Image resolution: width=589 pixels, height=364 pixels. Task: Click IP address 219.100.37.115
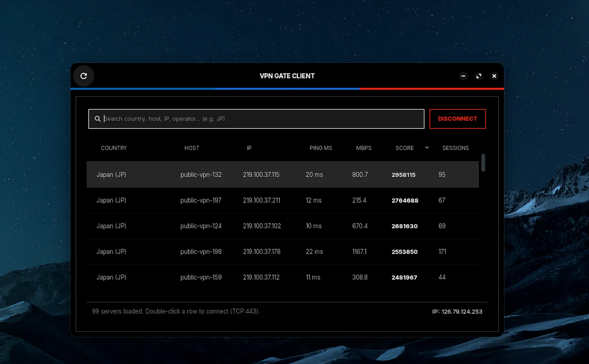point(261,175)
